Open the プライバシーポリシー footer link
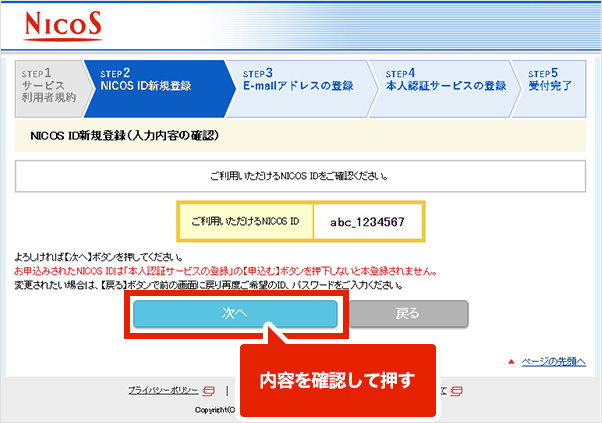 coord(163,390)
